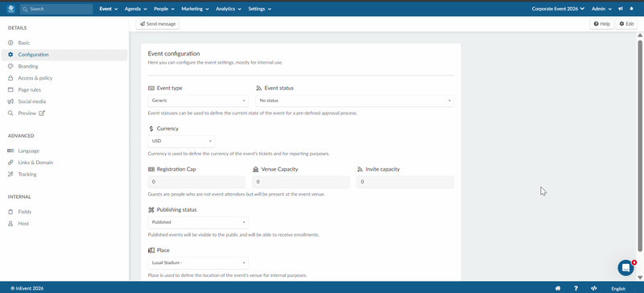Open the chat support bubble
Screen dimensions: 644x293
pos(626,267)
